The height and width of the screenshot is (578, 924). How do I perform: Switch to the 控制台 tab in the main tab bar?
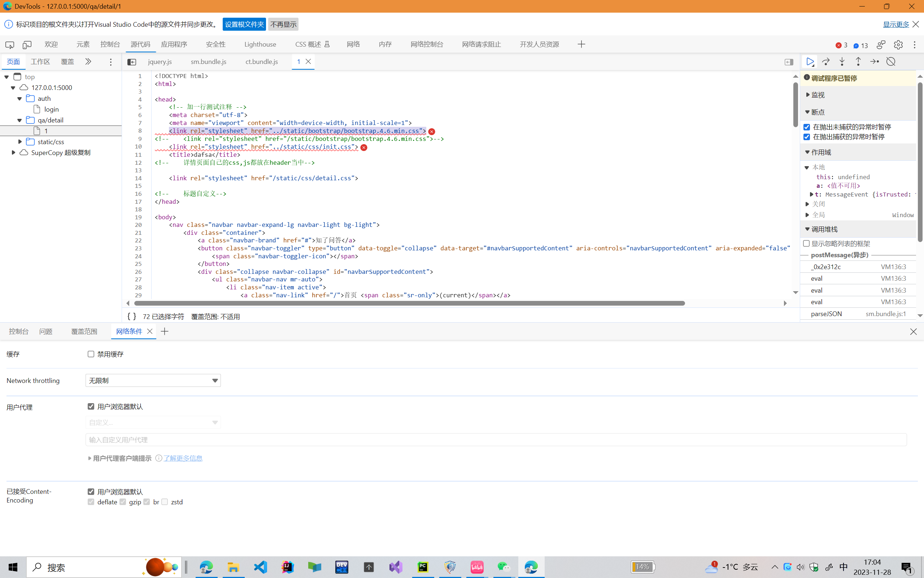pyautogui.click(x=110, y=44)
